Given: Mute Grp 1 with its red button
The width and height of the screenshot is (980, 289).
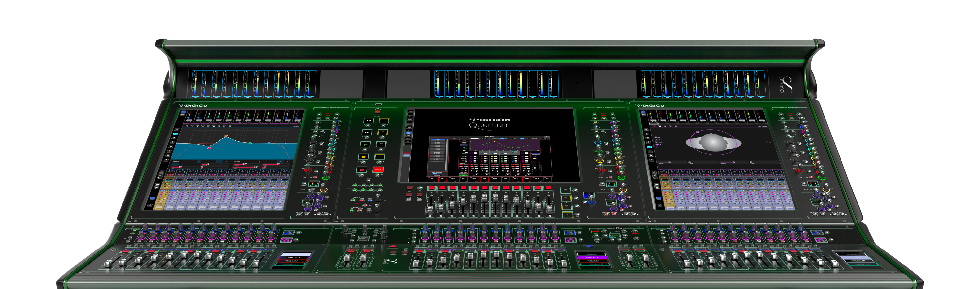Looking at the screenshot, I should pos(432,187).
